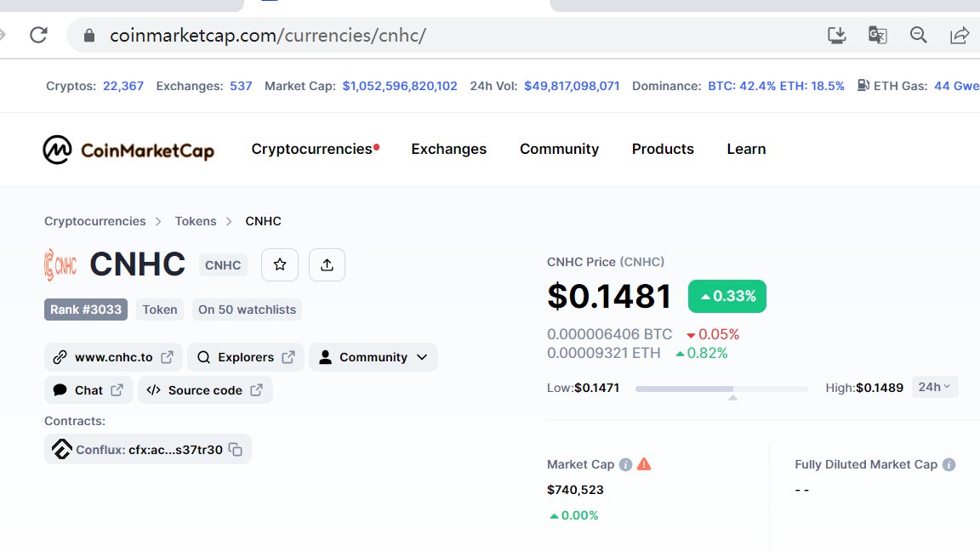
Task: Click the Tokens breadcrumb link
Action: pos(196,221)
